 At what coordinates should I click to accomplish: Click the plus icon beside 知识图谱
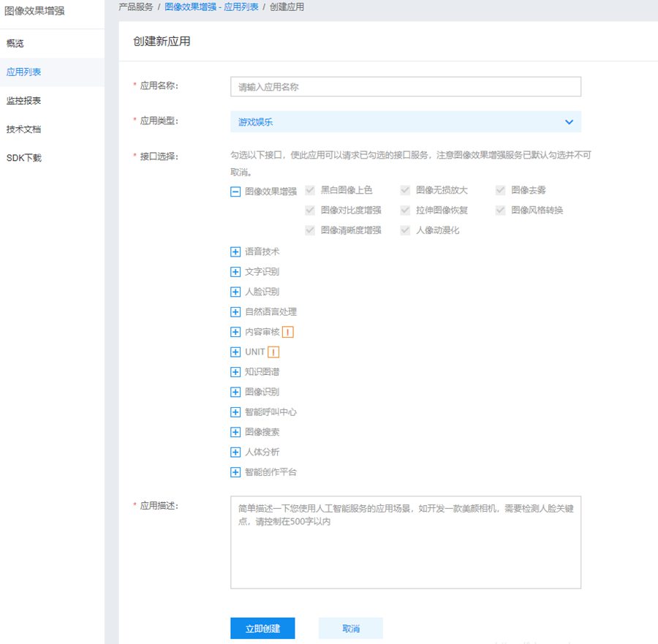(235, 372)
